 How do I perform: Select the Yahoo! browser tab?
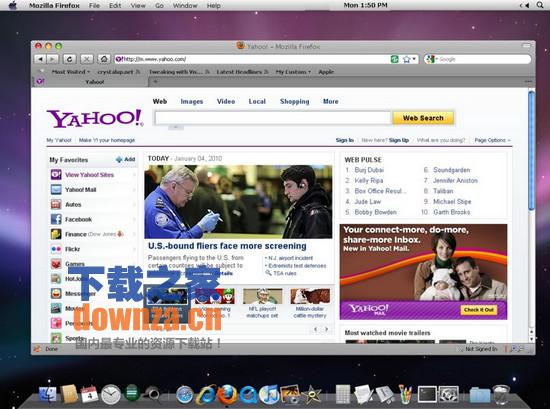point(92,82)
